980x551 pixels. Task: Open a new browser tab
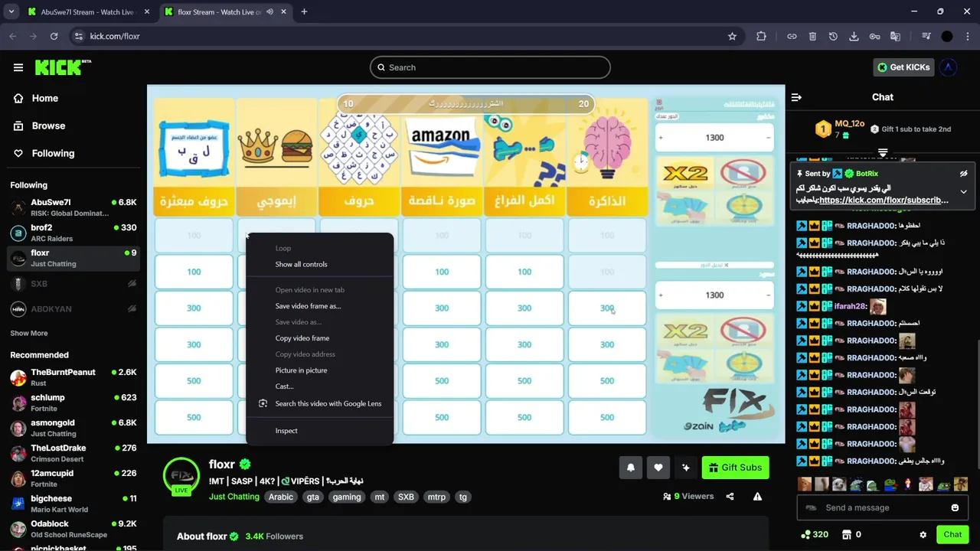click(304, 12)
